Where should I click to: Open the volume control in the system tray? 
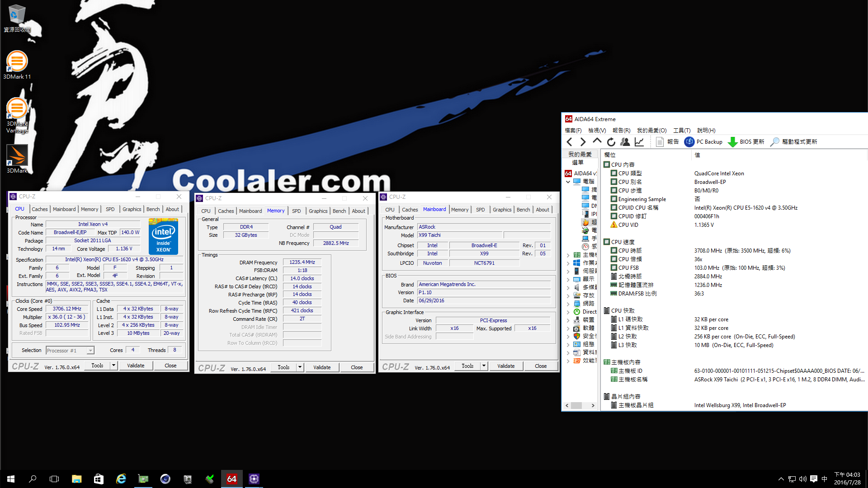803,479
